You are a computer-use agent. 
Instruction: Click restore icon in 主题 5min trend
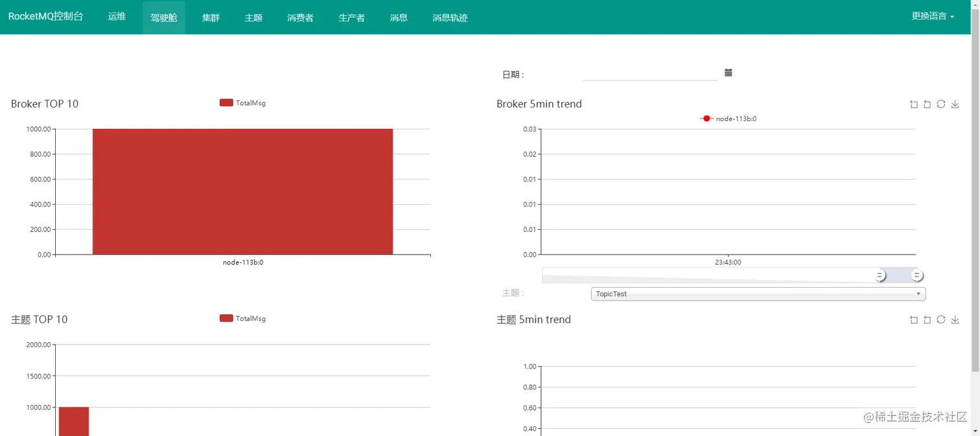click(941, 320)
